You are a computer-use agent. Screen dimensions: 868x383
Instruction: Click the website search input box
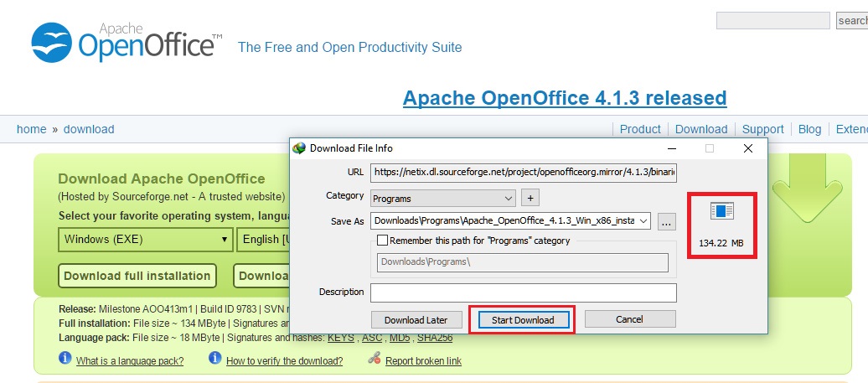click(x=772, y=20)
